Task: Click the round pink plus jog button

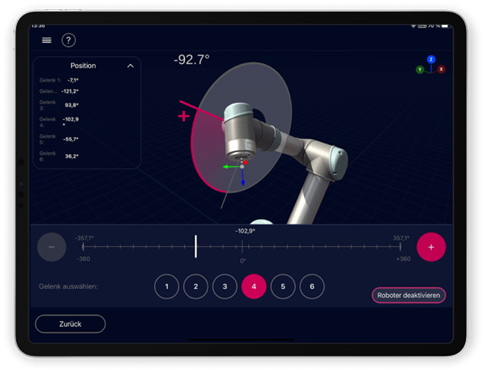Action: (x=431, y=247)
